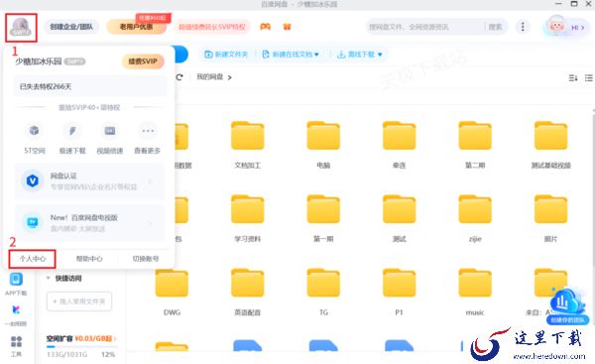Open the orange game controller icon
595x364 pixels.
pos(265,27)
